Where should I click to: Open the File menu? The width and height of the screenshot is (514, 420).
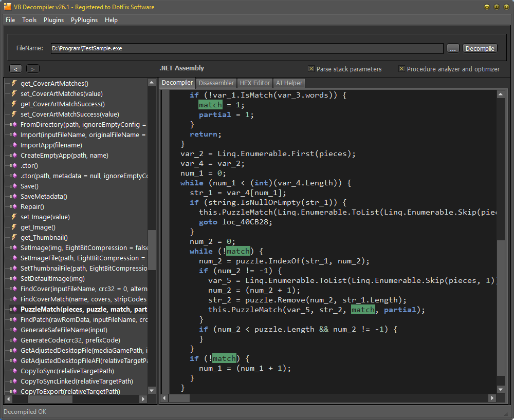(x=10, y=20)
